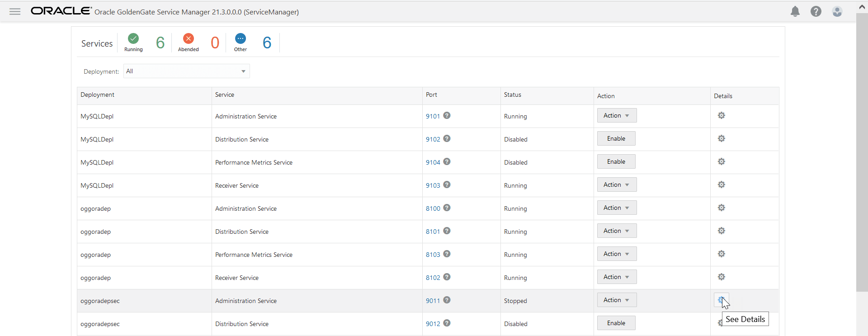Screen dimensions: 868x336
Task: Enable oggoradepsec Distribution Service
Action: pyautogui.click(x=616, y=323)
